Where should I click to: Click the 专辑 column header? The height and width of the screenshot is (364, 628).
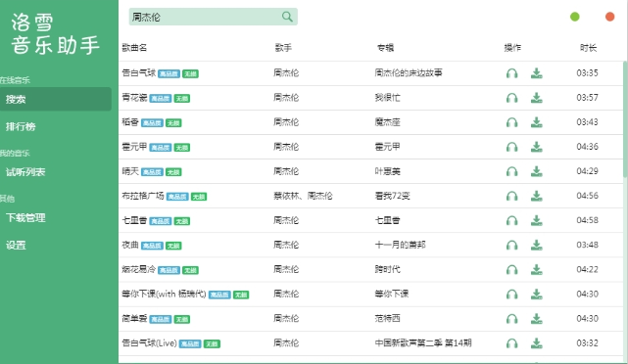click(x=385, y=48)
